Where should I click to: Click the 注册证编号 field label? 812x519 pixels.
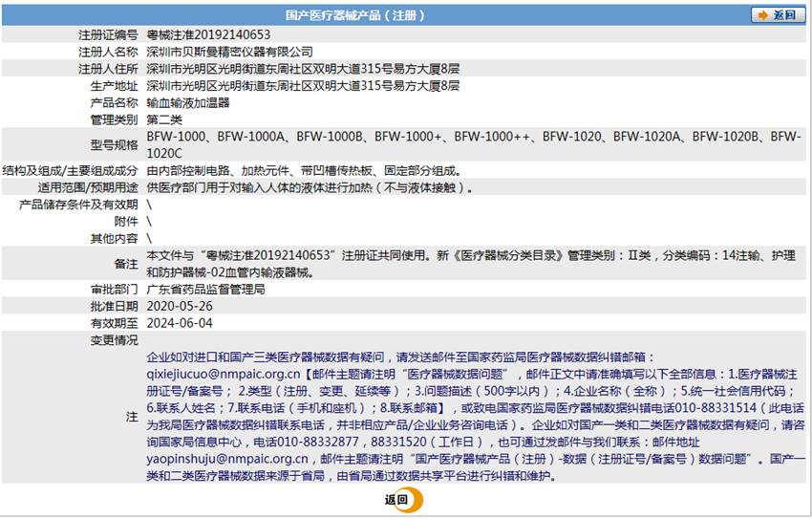tap(108, 34)
